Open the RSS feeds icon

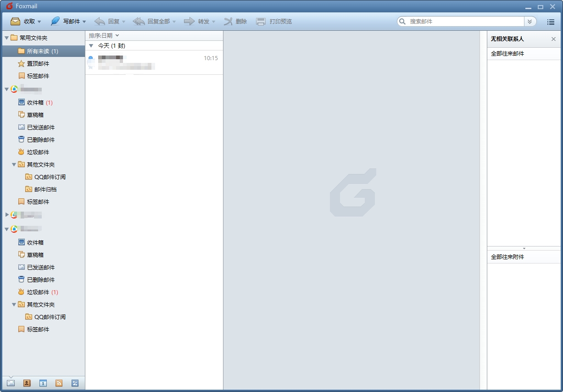click(59, 383)
